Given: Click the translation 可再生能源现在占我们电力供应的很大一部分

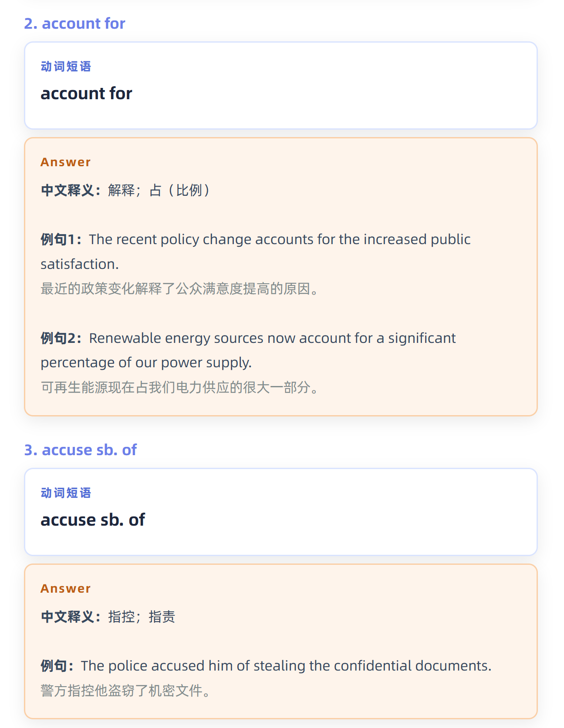Looking at the screenshot, I should click(x=180, y=387).
